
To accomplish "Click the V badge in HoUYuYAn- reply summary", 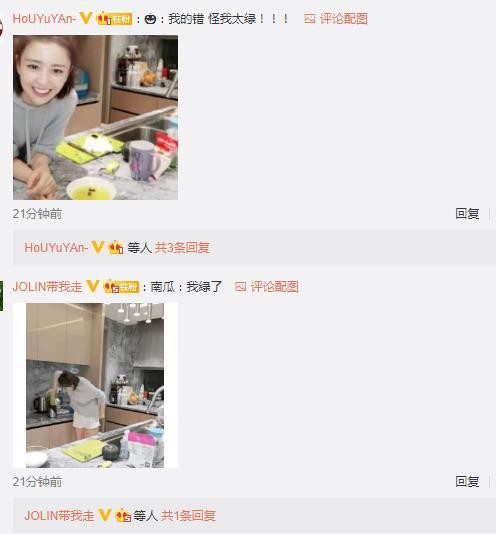I will pos(97,247).
